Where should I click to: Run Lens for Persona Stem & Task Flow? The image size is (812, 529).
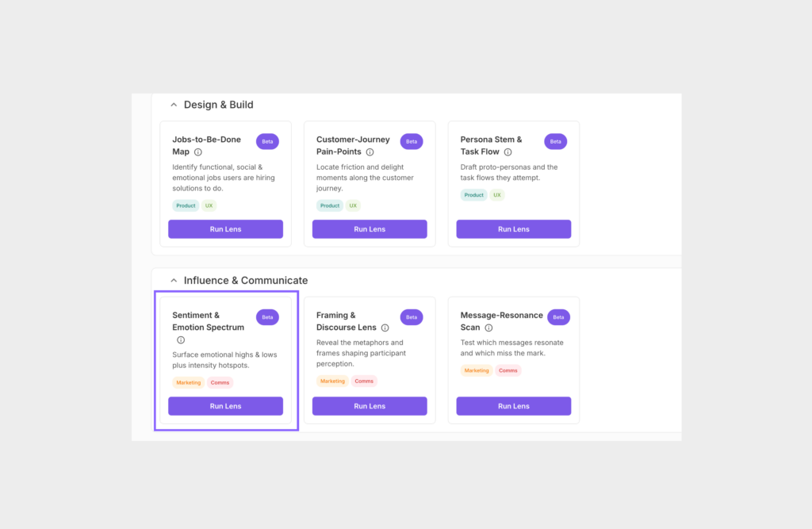514,229
